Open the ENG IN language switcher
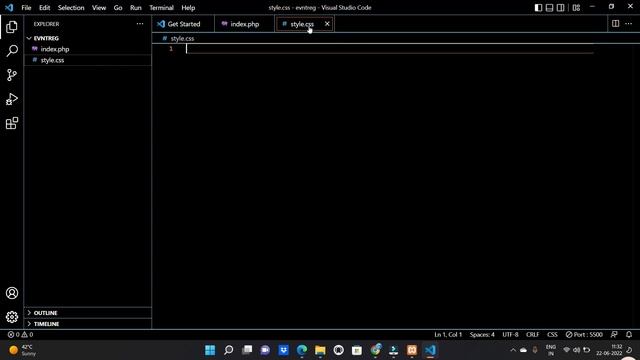Image resolution: width=640 pixels, height=360 pixels. pyautogui.click(x=551, y=350)
